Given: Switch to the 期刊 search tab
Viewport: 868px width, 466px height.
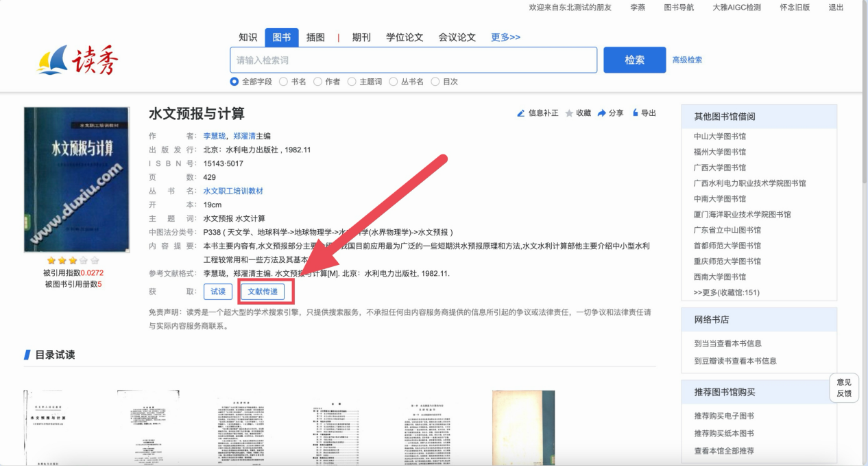Looking at the screenshot, I should click(361, 37).
